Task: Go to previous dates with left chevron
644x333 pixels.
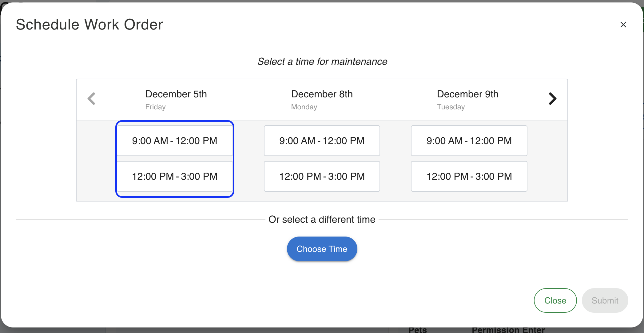Action: click(92, 99)
